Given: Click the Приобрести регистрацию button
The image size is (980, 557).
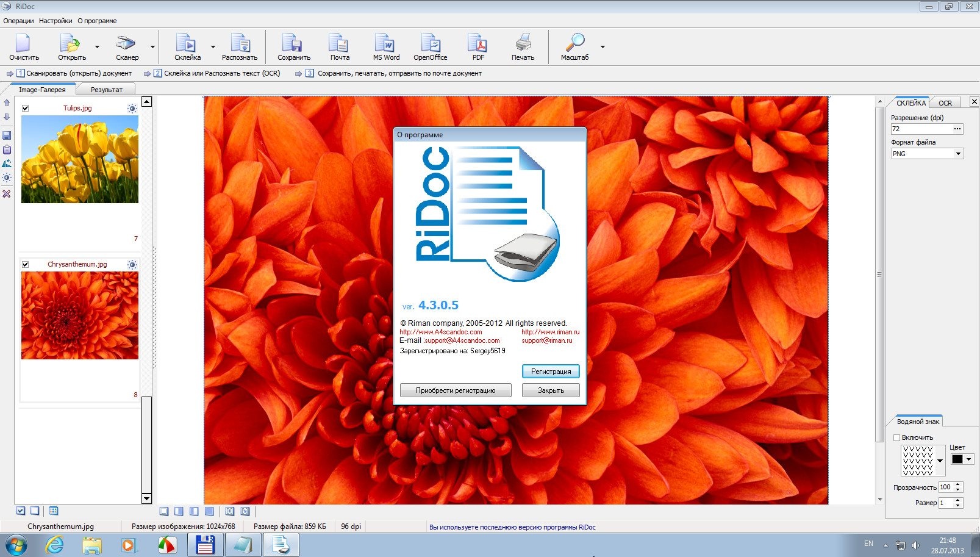Looking at the screenshot, I should 456,390.
